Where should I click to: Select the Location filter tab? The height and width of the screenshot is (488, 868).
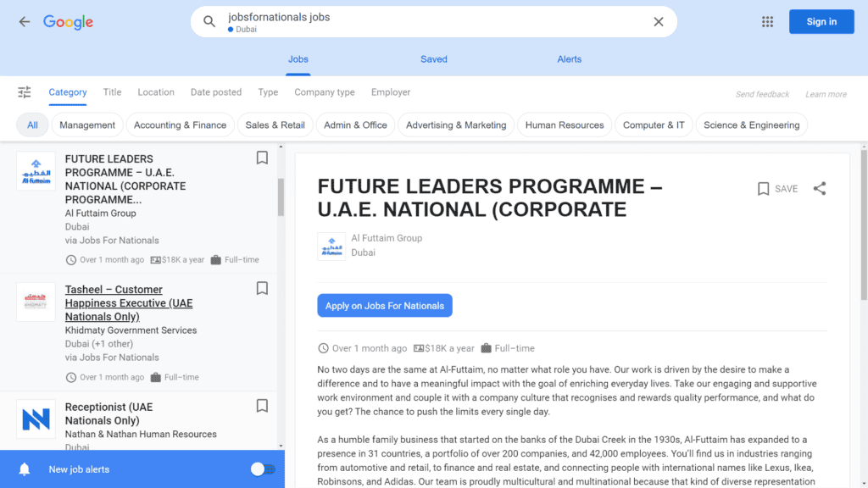click(x=156, y=92)
